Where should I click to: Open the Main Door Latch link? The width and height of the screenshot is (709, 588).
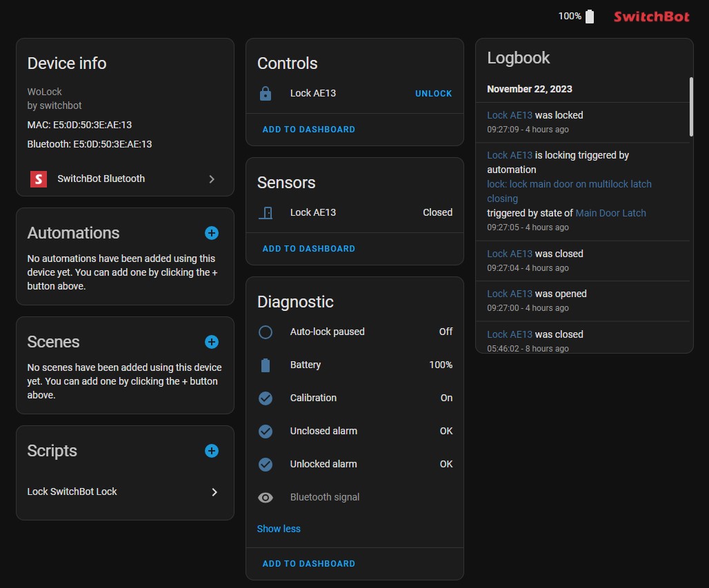[x=611, y=213]
